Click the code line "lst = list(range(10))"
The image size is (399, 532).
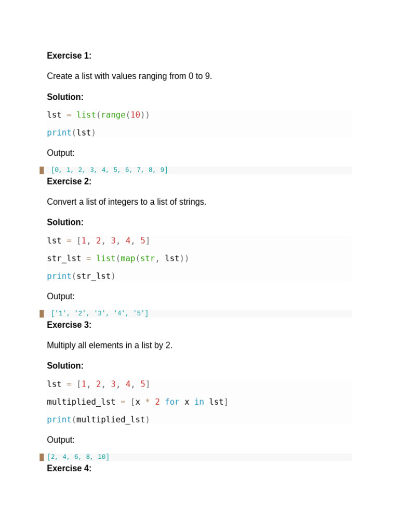(x=98, y=115)
